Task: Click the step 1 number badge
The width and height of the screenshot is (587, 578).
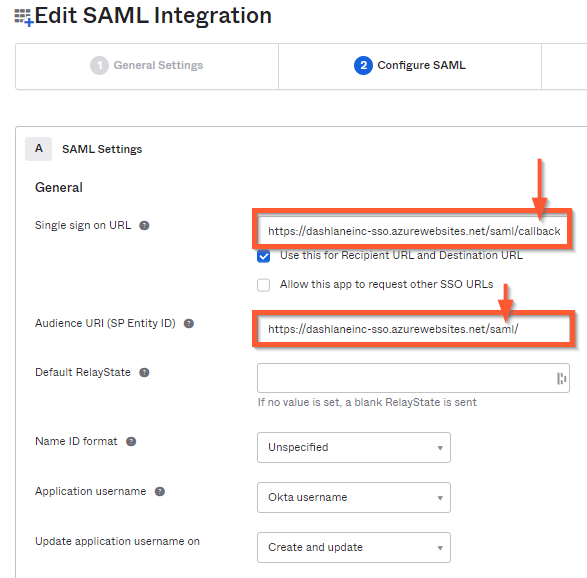Action: tap(99, 65)
